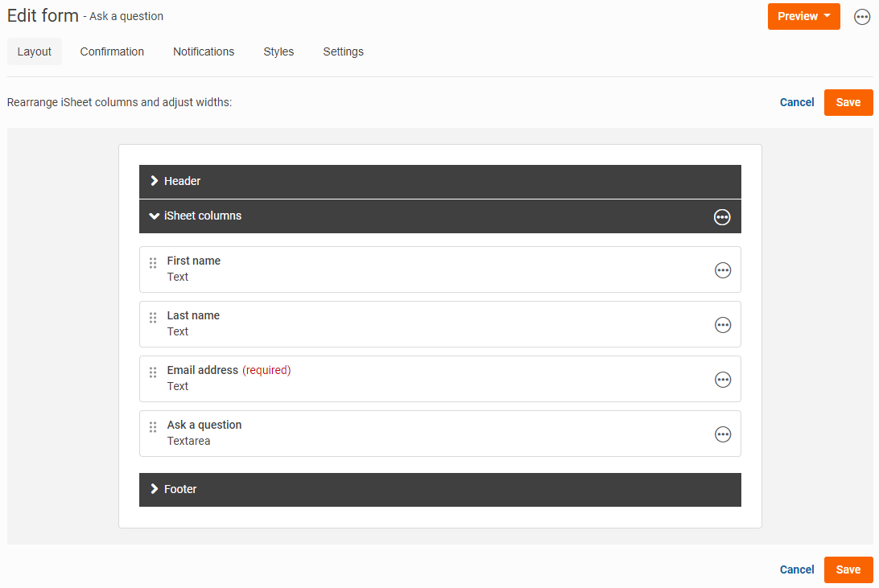Image resolution: width=879 pixels, height=588 pixels.
Task: Click drag handle of Ask a question row
Action: 153,427
